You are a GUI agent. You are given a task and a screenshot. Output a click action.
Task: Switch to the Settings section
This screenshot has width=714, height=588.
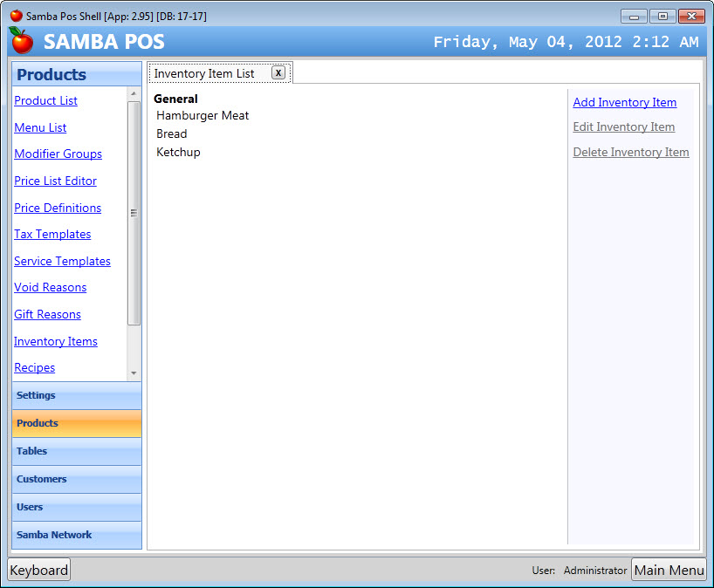point(77,395)
